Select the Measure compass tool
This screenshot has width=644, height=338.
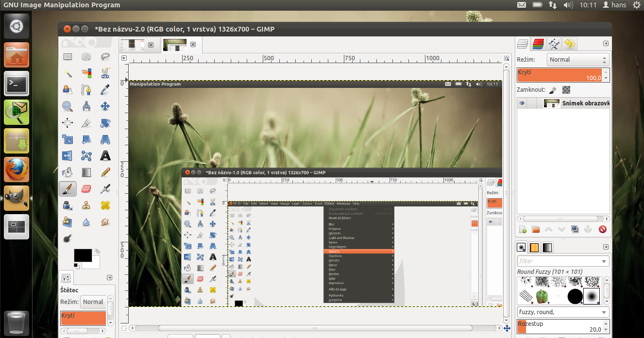coord(86,106)
